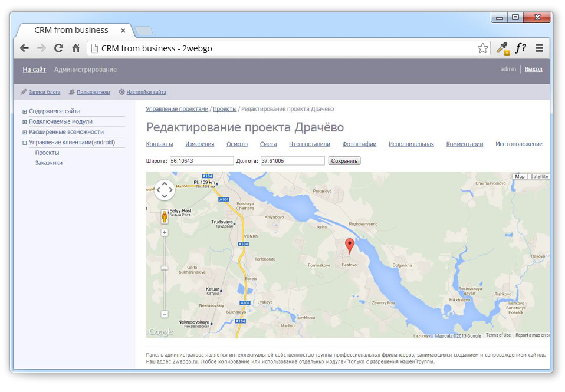565x392 pixels.
Task: Open the Записи блога link
Action: tap(44, 92)
